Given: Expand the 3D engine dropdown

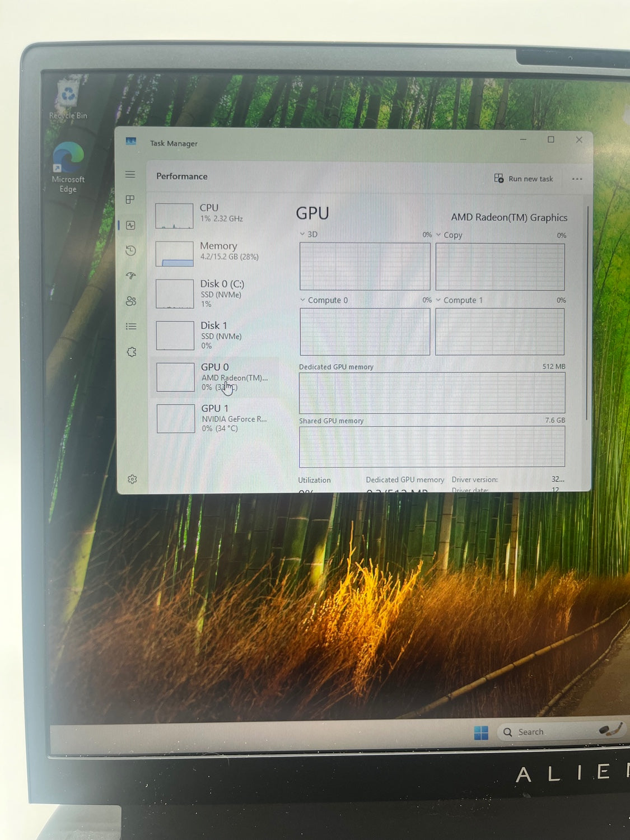Looking at the screenshot, I should [303, 234].
